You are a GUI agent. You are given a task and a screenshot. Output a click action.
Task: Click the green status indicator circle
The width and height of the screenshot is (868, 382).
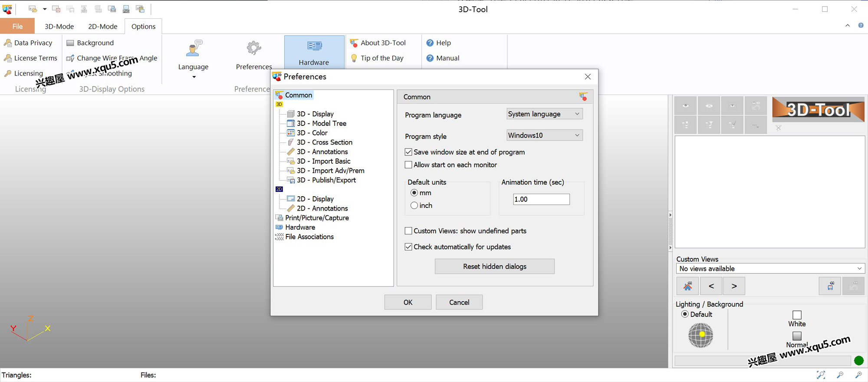(858, 360)
